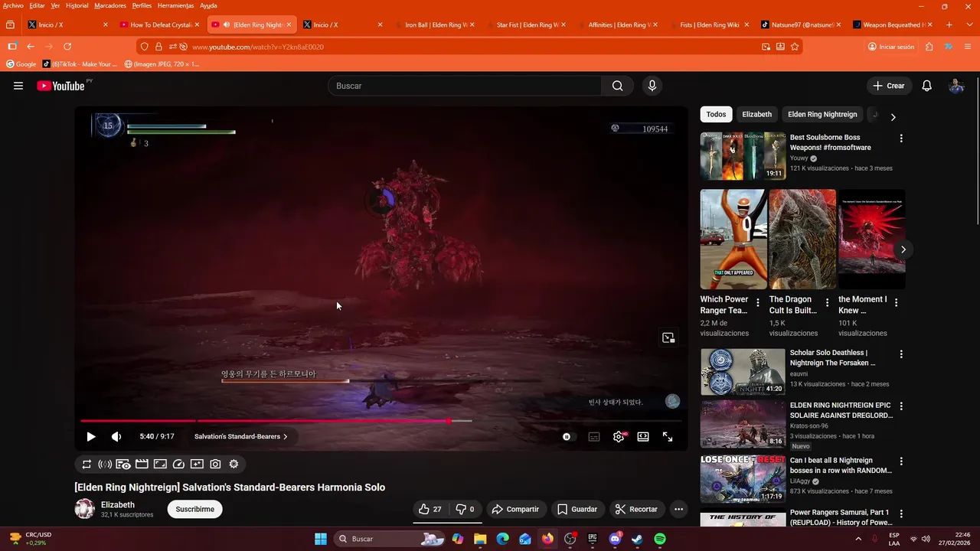Click the Buscar search input field
Image resolution: width=980 pixels, height=551 pixels.
(465, 86)
